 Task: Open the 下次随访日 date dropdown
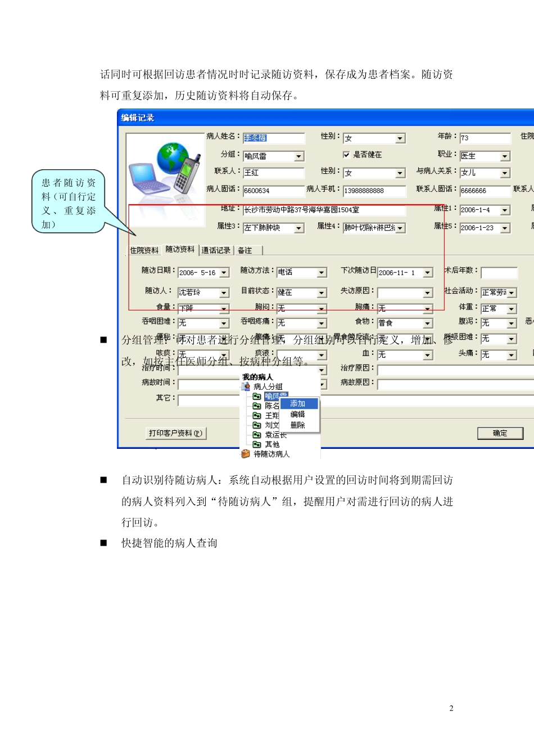[x=428, y=273]
